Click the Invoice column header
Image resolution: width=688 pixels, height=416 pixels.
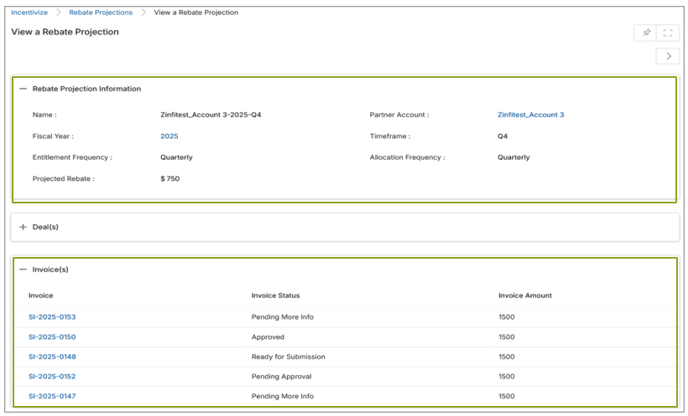(x=41, y=296)
